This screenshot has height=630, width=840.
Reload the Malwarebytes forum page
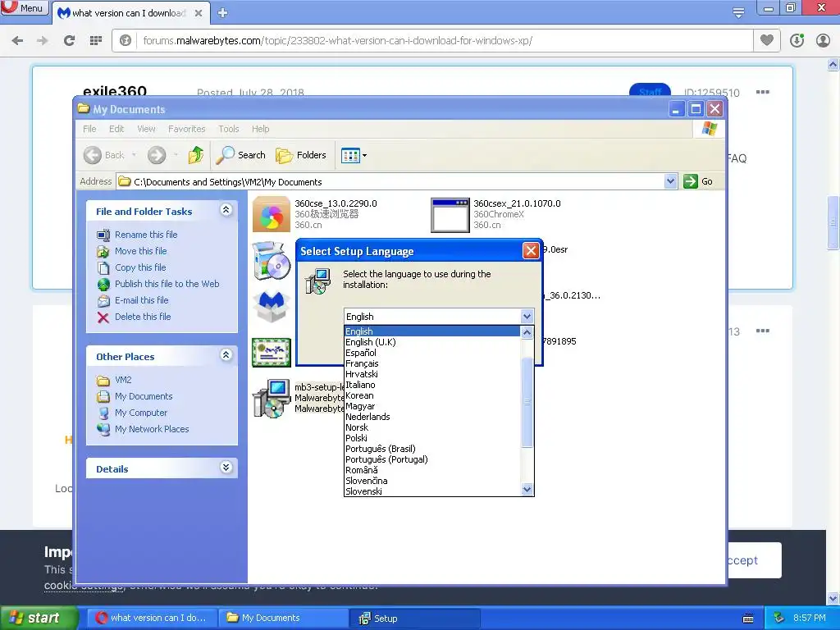[x=69, y=41]
